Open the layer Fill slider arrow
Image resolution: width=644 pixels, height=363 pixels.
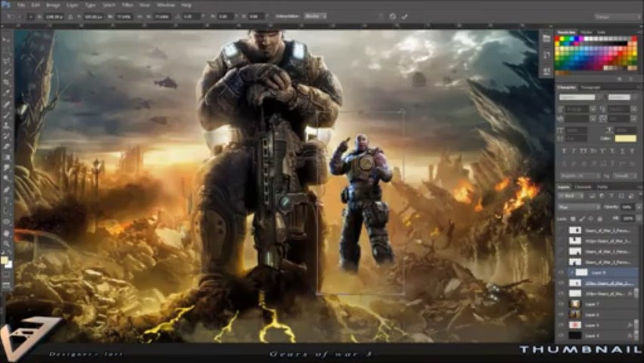coord(639,218)
